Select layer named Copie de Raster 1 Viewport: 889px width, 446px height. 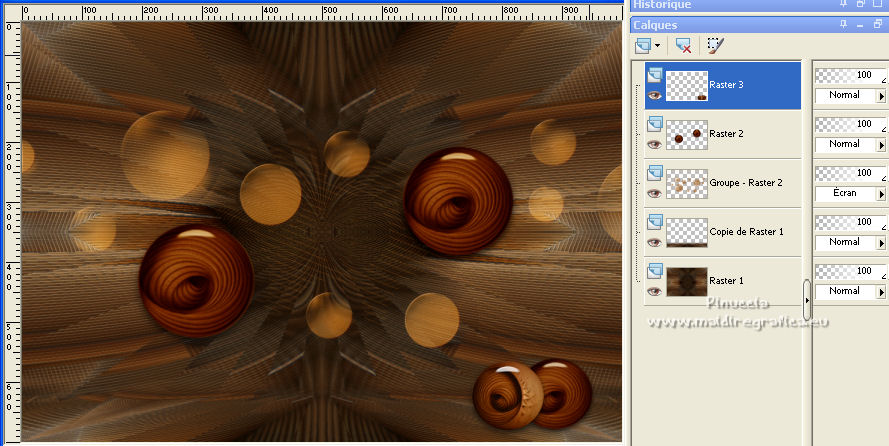tap(746, 232)
